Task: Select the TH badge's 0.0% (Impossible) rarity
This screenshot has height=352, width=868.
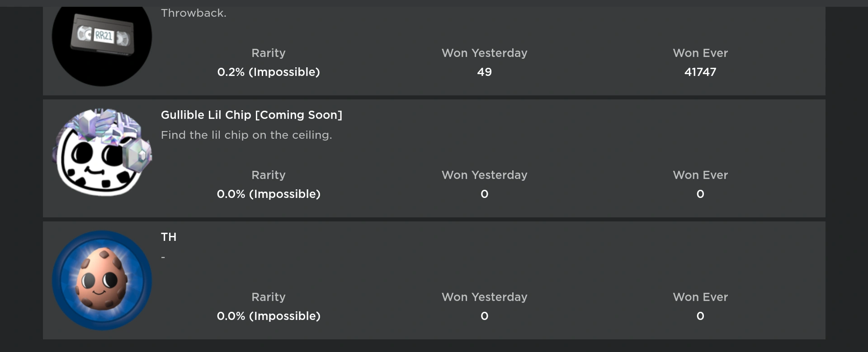Action: pos(269,316)
